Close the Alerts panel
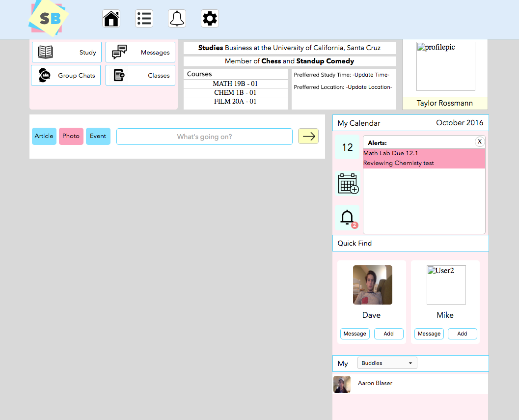This screenshot has height=420, width=519. (x=480, y=141)
